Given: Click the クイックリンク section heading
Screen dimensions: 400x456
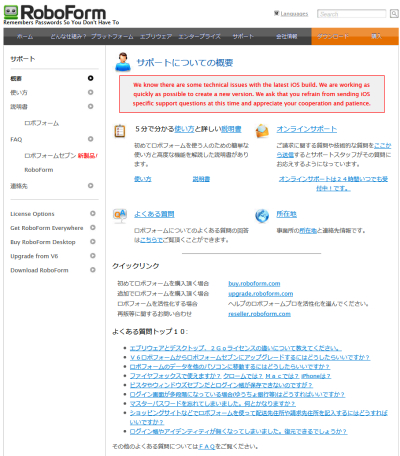Looking at the screenshot, I should 136,266.
